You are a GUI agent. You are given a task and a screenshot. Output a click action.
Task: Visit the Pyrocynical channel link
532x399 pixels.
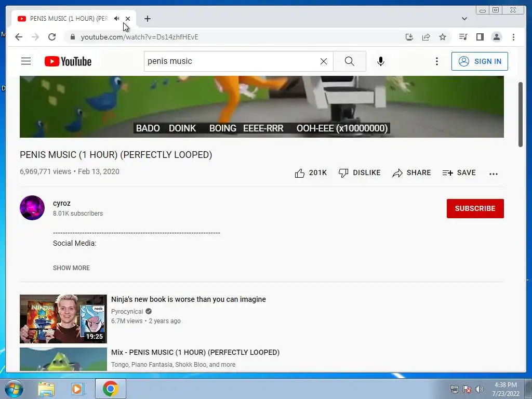(x=127, y=312)
